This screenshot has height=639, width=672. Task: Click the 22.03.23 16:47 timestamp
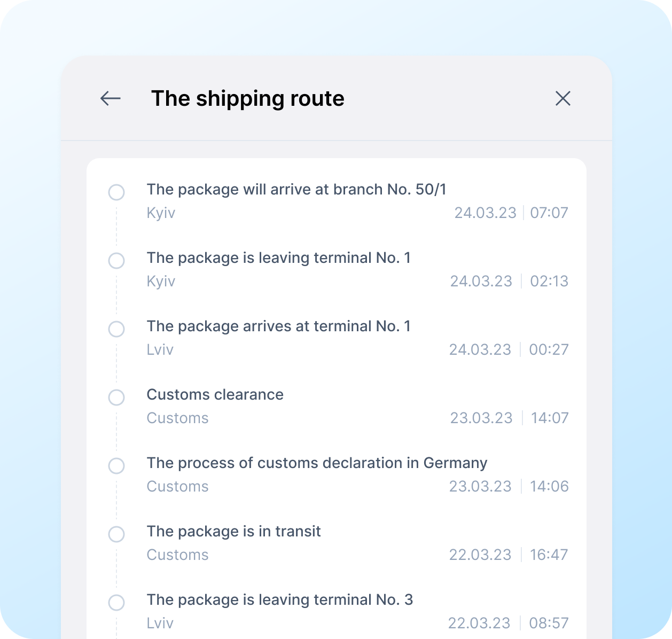point(508,555)
